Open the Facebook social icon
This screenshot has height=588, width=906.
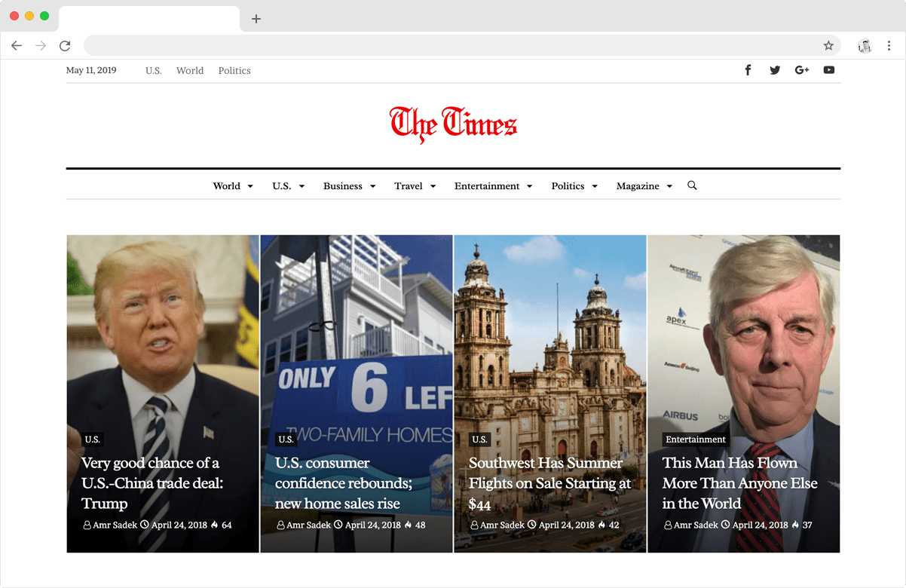pyautogui.click(x=748, y=70)
